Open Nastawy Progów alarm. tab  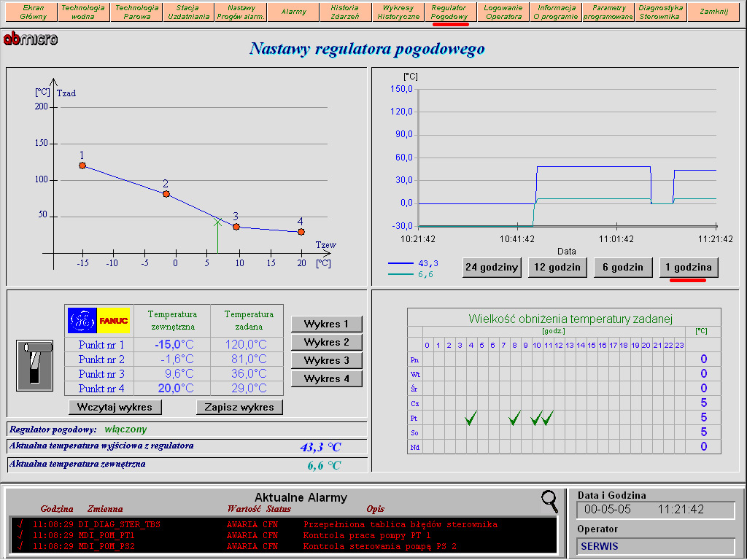pyautogui.click(x=241, y=12)
